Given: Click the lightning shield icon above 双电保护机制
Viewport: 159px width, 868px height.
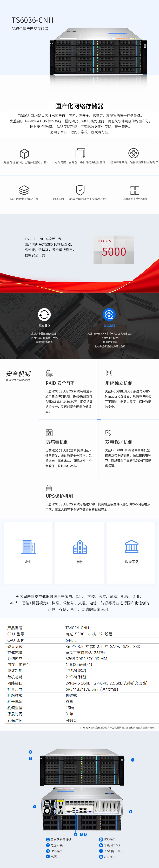Looking at the screenshot, I should 108,433.
